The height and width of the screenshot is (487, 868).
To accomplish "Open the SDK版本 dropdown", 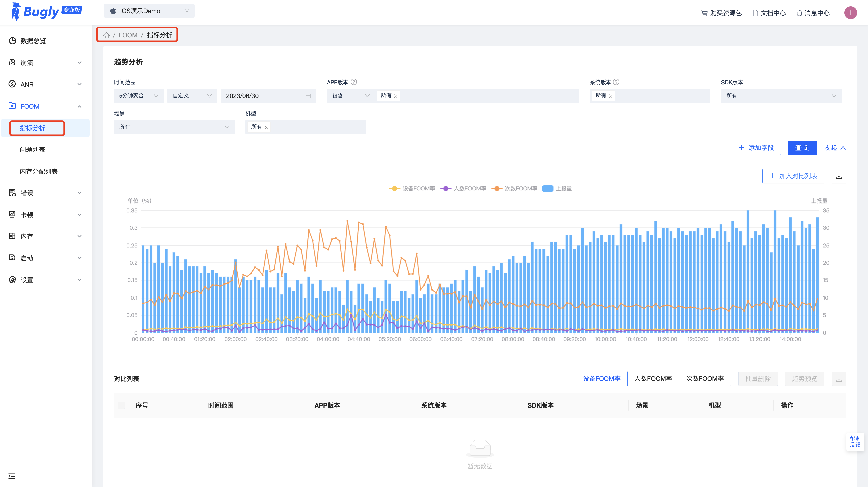I will pyautogui.click(x=781, y=96).
